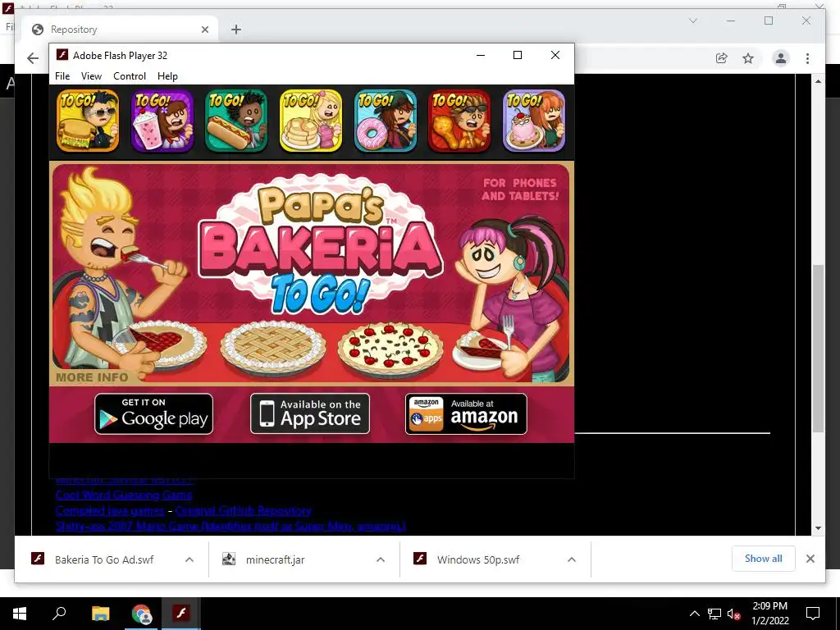The image size is (840, 630).
Task: Open the sandwich To Go! game icon
Action: tap(88, 121)
